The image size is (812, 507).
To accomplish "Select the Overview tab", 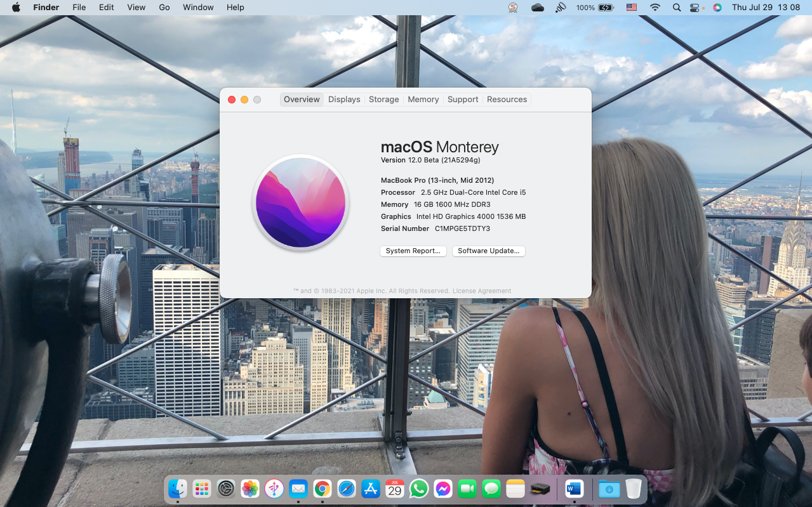I will pyautogui.click(x=302, y=100).
